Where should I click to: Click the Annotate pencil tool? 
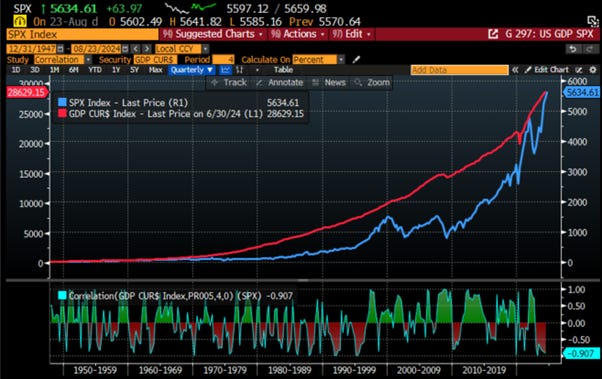pos(280,83)
